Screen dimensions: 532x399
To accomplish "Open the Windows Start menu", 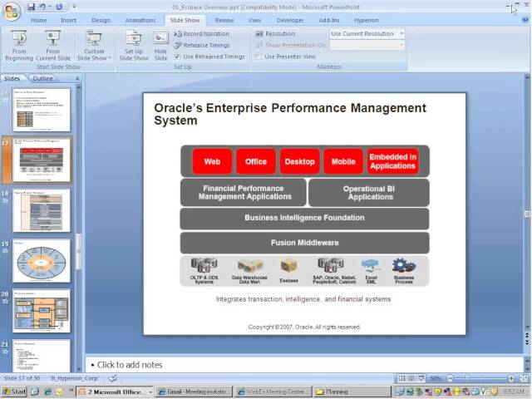I will (14, 392).
